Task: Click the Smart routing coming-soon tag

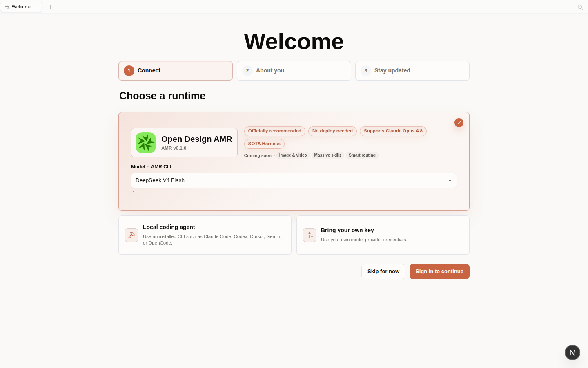Action: coord(362,155)
